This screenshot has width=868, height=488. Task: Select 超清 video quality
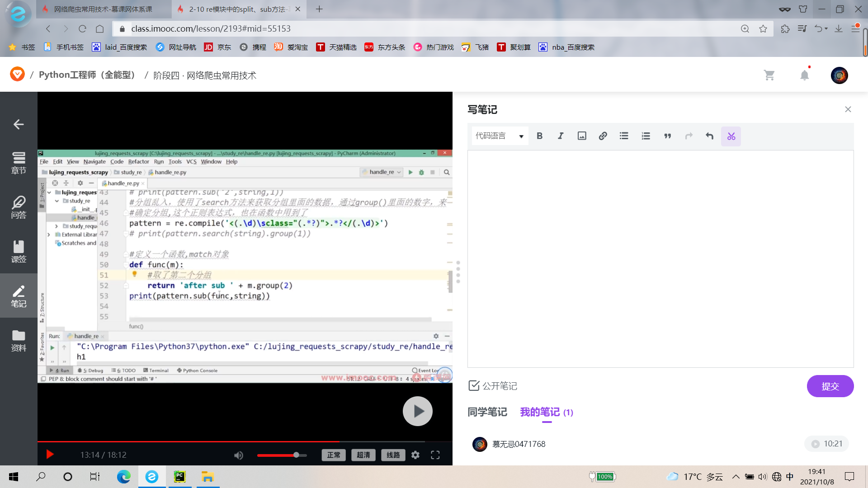(363, 455)
